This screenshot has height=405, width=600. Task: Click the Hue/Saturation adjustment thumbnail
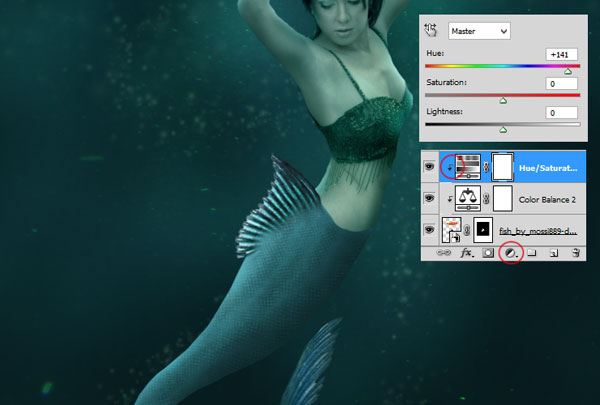coord(468,167)
